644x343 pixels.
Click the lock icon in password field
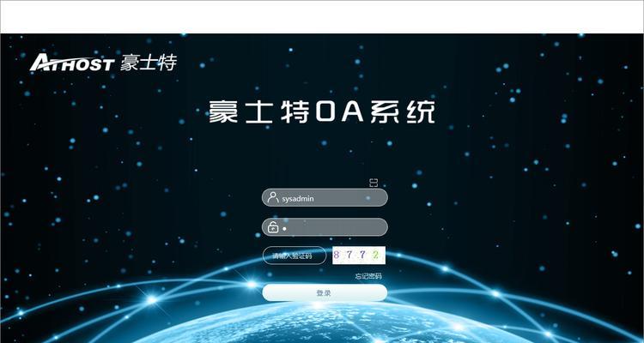[x=273, y=227]
